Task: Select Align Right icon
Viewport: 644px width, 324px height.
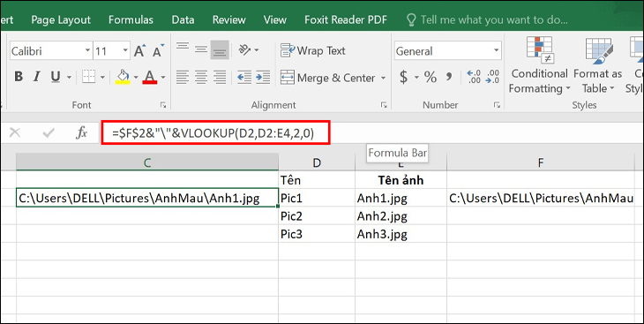Action: [220, 77]
